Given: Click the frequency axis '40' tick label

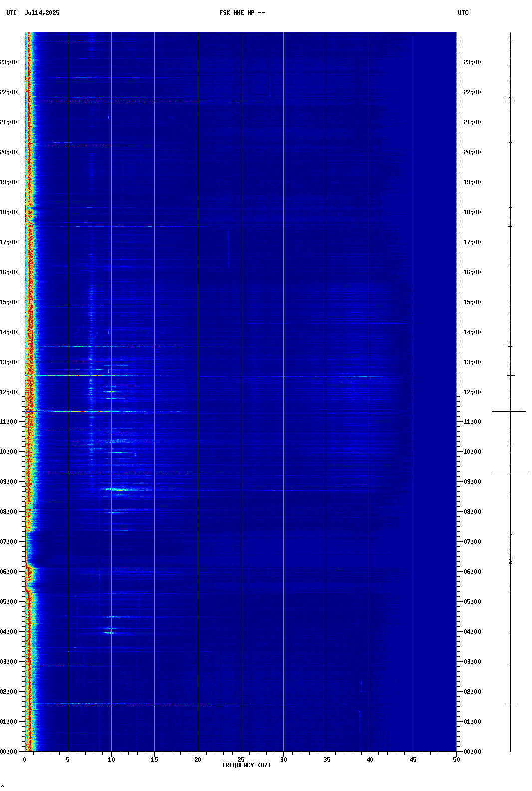Looking at the screenshot, I should 370,760.
